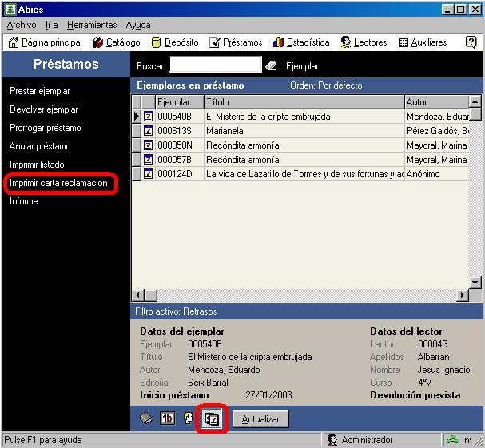Image resolution: width=485 pixels, height=448 pixels.
Task: Open Catálogo from the toolbar
Action: tap(116, 42)
